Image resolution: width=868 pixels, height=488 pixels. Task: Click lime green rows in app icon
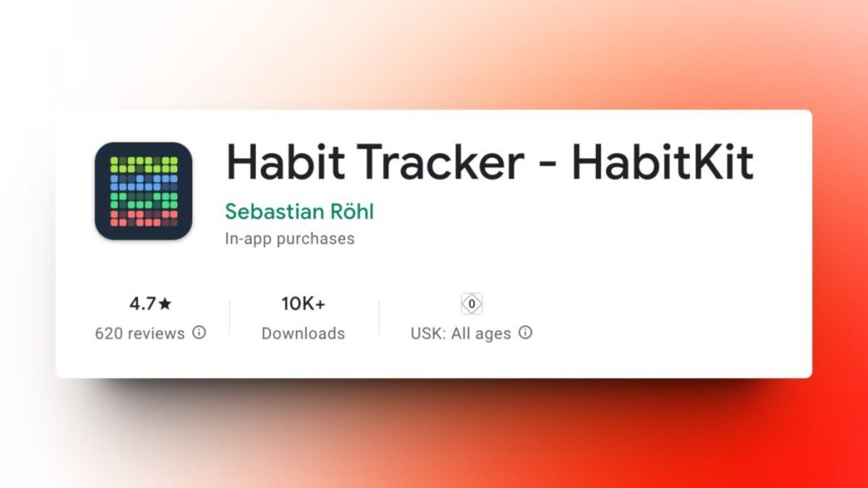pyautogui.click(x=144, y=164)
